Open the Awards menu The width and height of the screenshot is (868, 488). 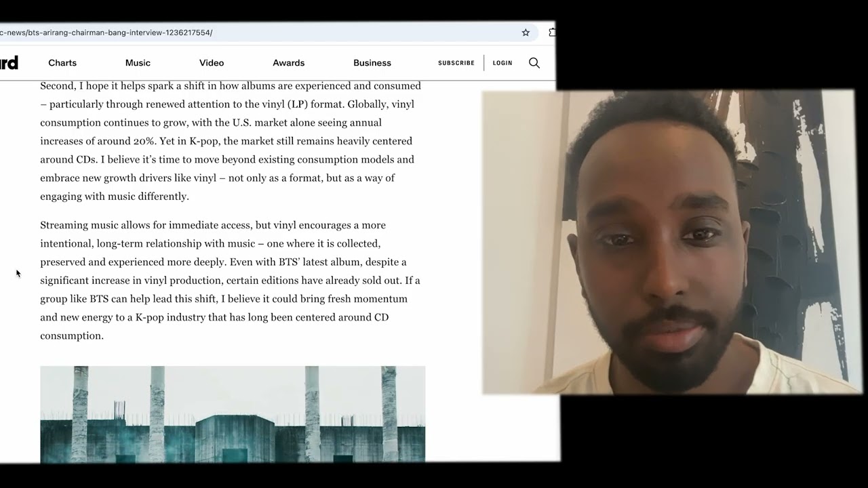click(289, 63)
